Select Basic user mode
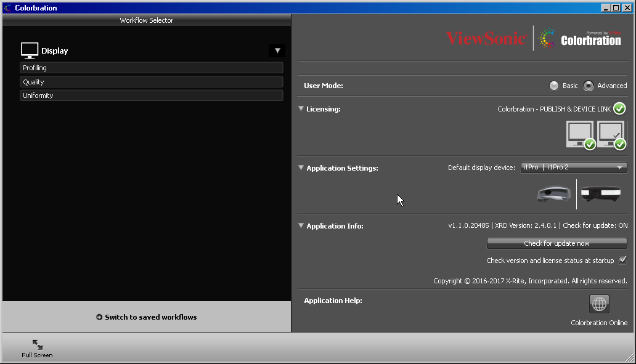Screen dimensions: 636x364 [x=553, y=86]
